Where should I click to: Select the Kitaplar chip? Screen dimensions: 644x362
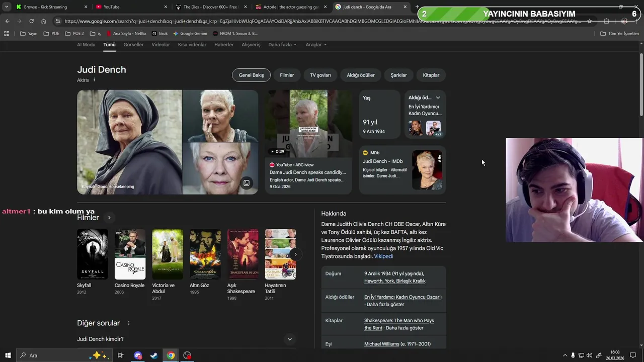pyautogui.click(x=431, y=75)
